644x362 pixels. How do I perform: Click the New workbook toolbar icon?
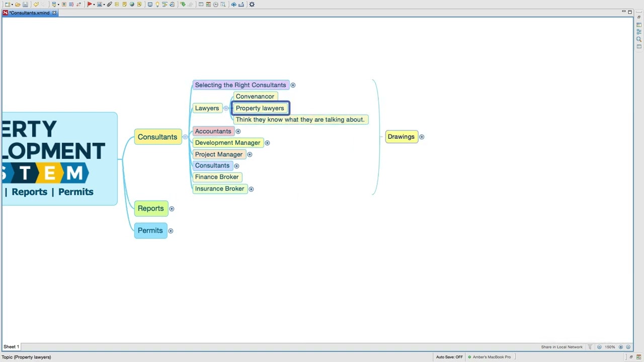8,5
